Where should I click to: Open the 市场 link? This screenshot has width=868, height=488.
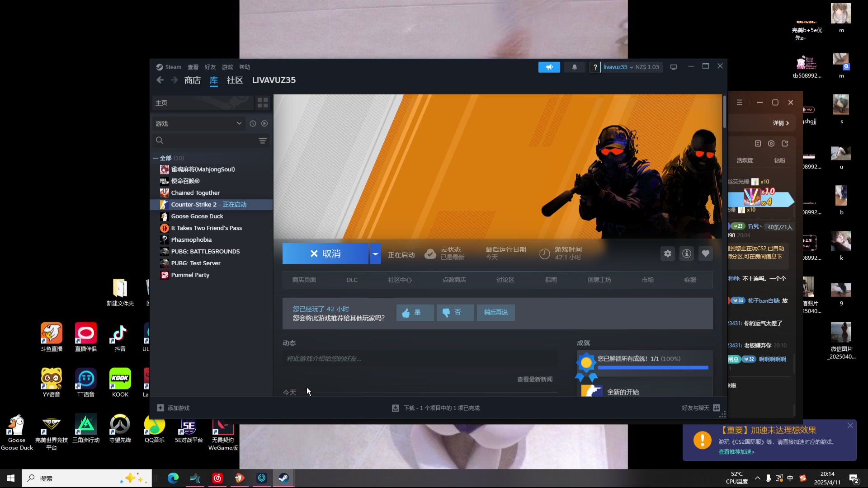pyautogui.click(x=647, y=280)
